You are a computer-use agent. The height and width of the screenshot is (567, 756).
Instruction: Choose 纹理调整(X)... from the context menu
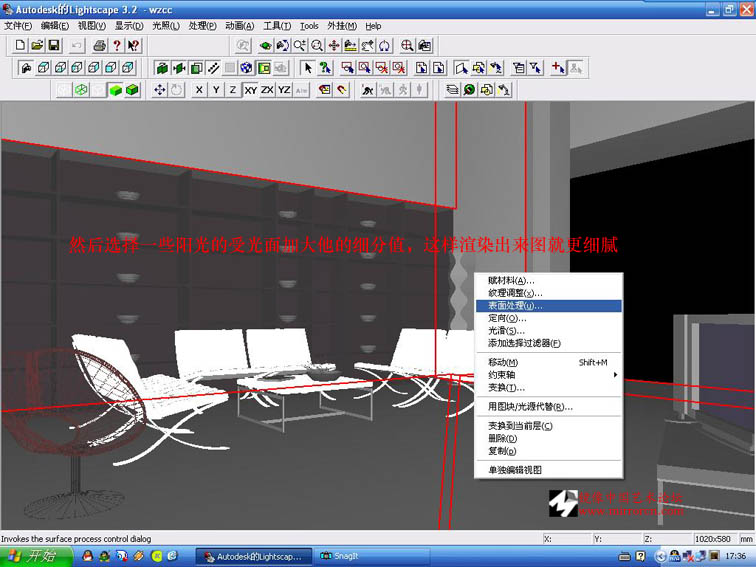click(549, 293)
